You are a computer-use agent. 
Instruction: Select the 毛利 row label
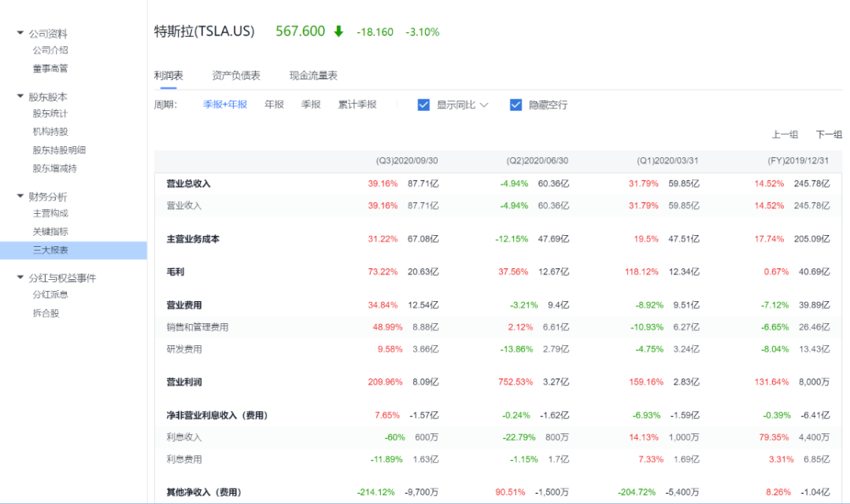(x=175, y=272)
